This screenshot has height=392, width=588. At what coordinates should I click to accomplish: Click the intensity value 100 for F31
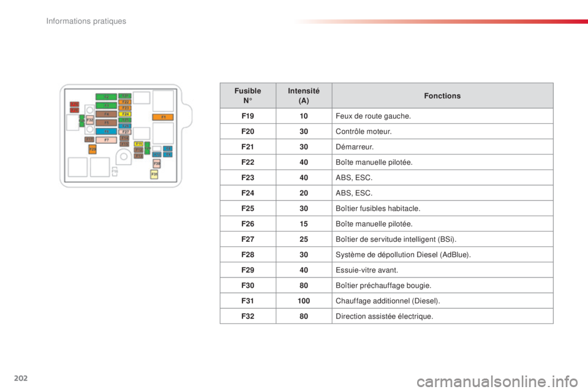pos(304,301)
